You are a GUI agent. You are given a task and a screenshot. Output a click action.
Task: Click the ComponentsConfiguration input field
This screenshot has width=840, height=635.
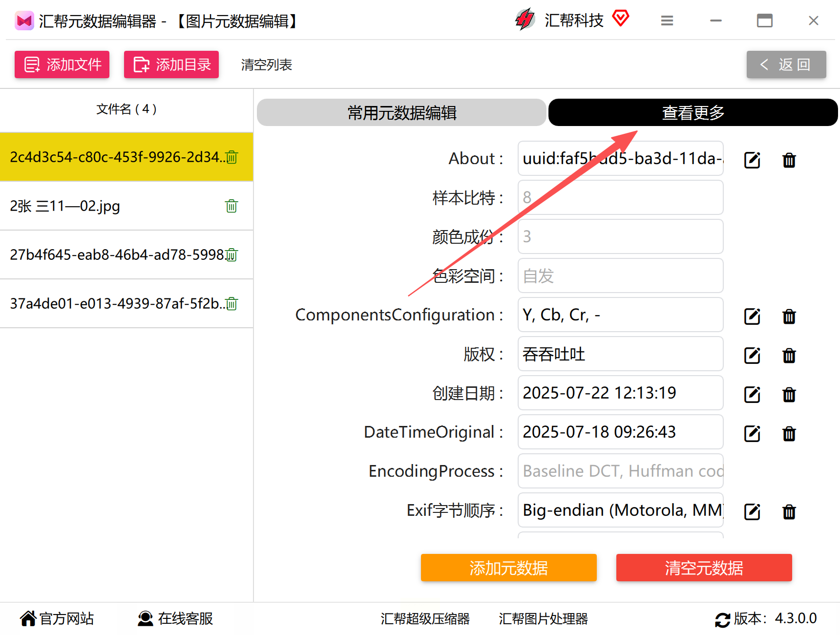coord(621,315)
